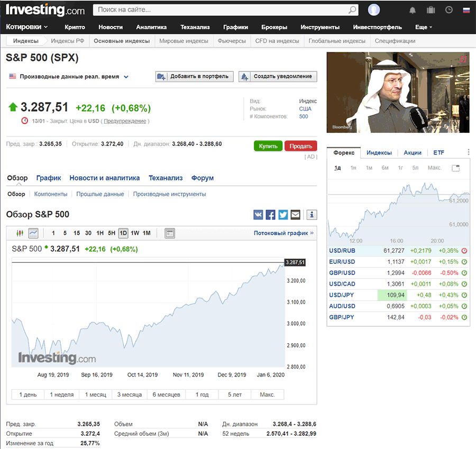Select 1м period in Forex widget
This screenshot has height=449, width=476.
tap(369, 168)
